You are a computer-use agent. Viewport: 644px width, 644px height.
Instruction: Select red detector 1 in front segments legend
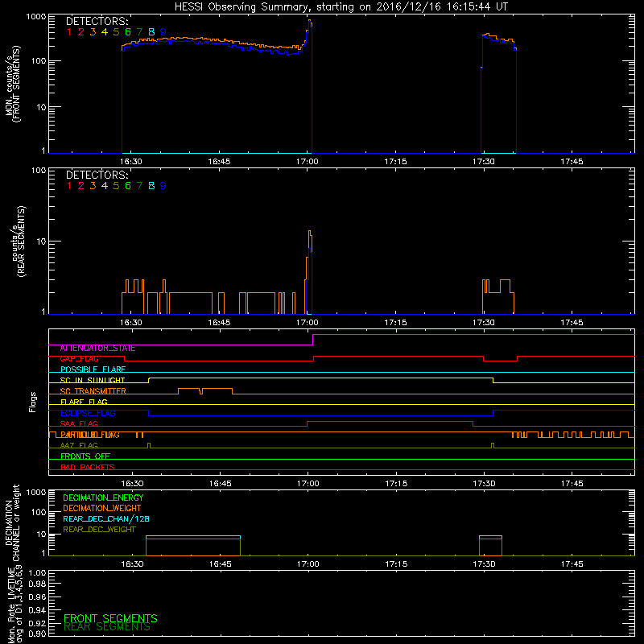click(69, 31)
